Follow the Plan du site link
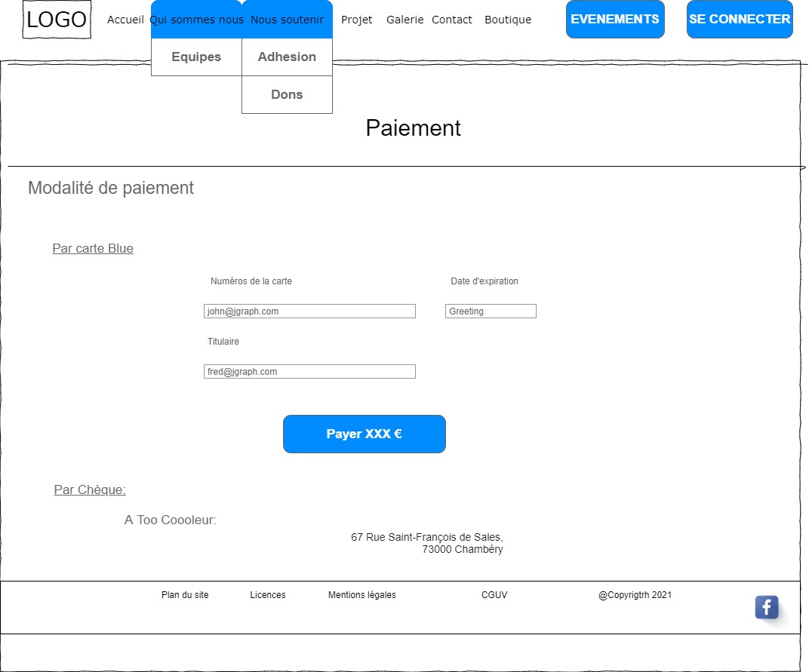This screenshot has height=672, width=809. [185, 595]
